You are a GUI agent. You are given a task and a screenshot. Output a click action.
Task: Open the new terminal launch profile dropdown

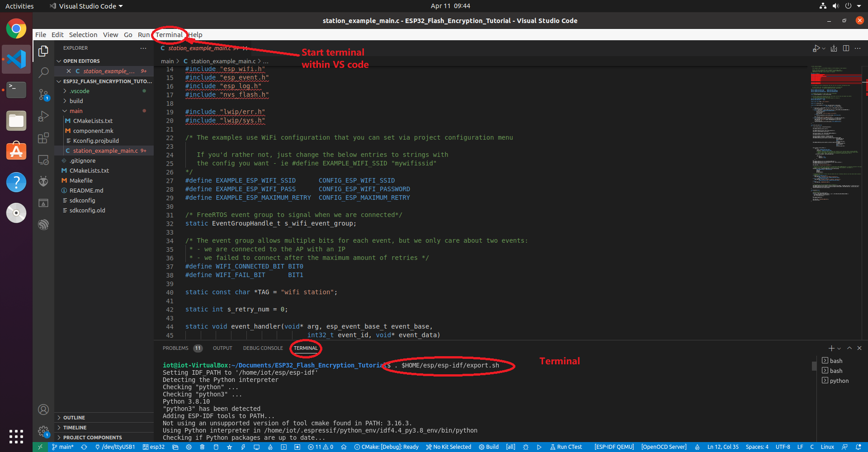[839, 348]
